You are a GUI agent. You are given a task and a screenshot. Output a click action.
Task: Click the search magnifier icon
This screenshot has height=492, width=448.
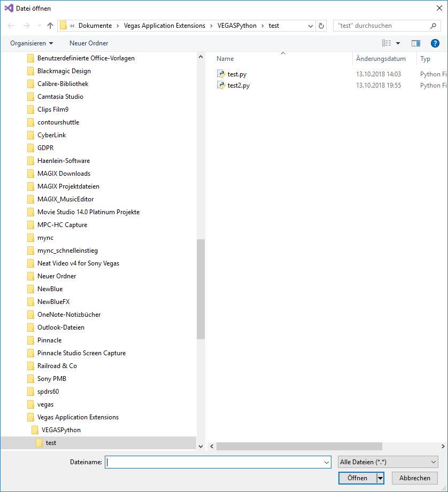[433, 26]
